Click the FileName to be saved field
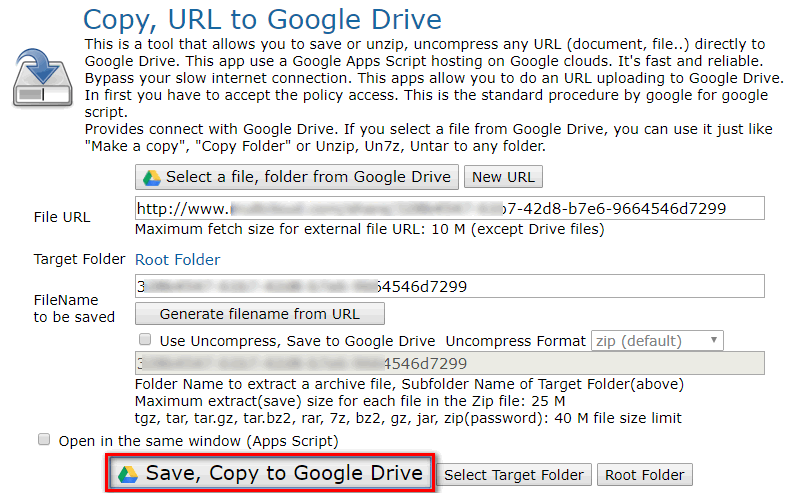The image size is (799, 493). [450, 286]
